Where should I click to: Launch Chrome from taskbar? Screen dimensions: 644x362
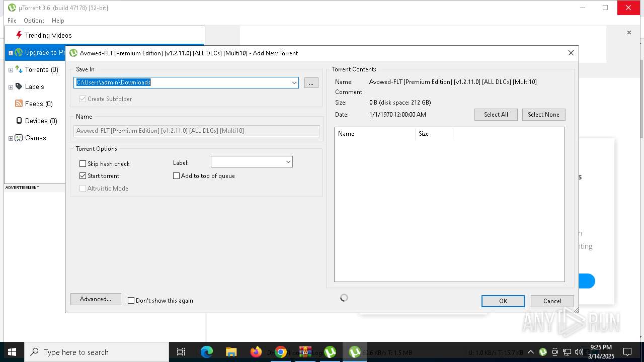(x=281, y=352)
